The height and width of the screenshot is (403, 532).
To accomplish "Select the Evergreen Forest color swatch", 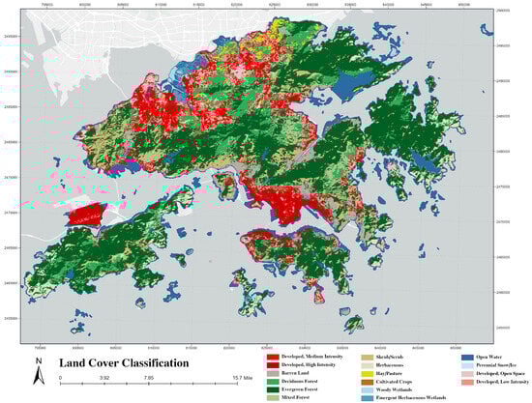I will [x=273, y=389].
